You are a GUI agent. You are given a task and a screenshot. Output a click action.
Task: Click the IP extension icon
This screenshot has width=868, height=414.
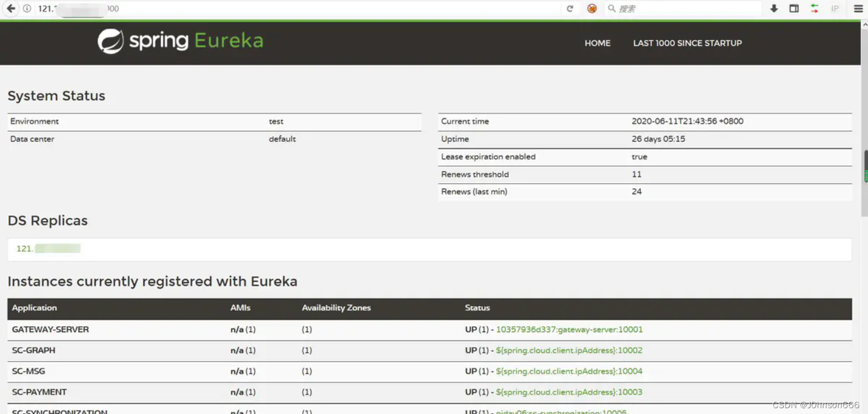click(x=835, y=8)
